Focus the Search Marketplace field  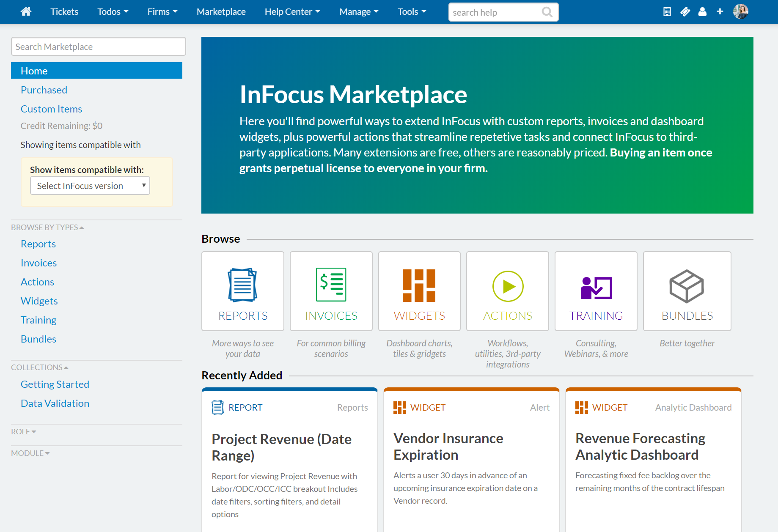[x=99, y=47]
